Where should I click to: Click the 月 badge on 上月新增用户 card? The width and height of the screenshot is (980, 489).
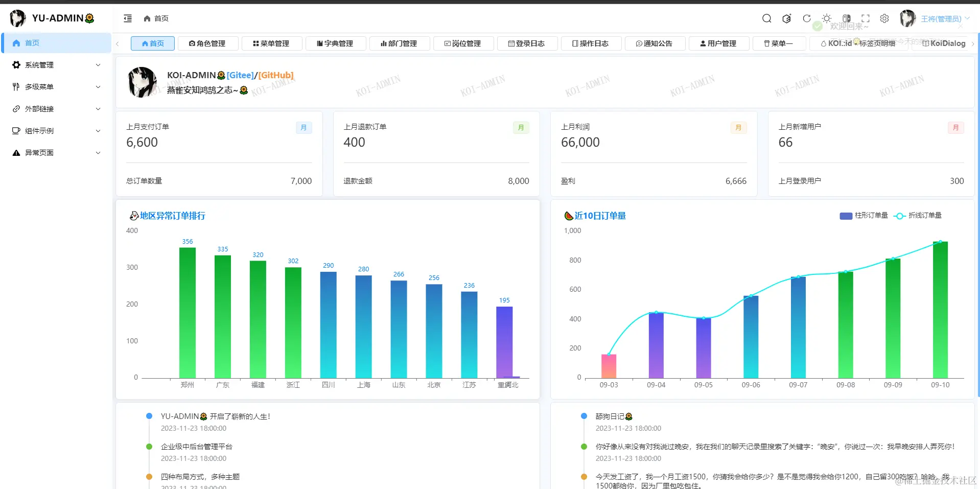(956, 128)
